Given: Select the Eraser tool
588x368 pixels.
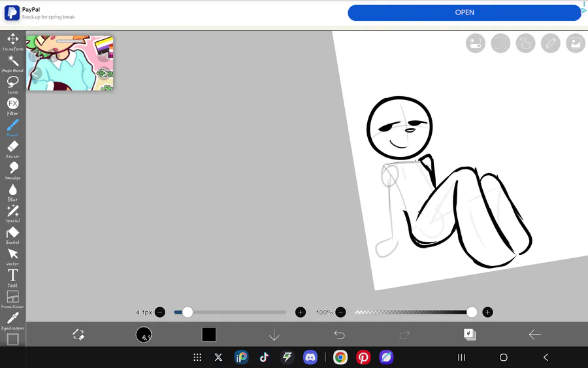Looking at the screenshot, I should coord(13,149).
